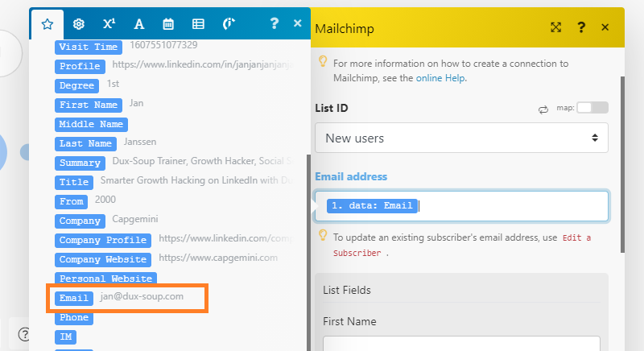Insert the Personal Website variable
The image size is (644, 351).
click(x=105, y=279)
